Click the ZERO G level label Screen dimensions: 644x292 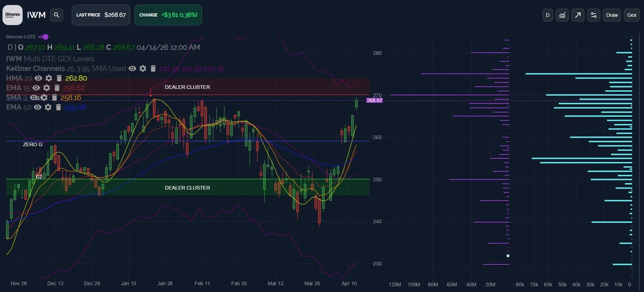(33, 144)
